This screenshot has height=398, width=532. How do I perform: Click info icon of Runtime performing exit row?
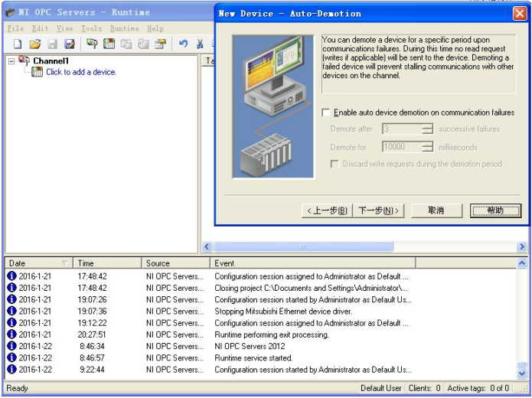pos(11,334)
